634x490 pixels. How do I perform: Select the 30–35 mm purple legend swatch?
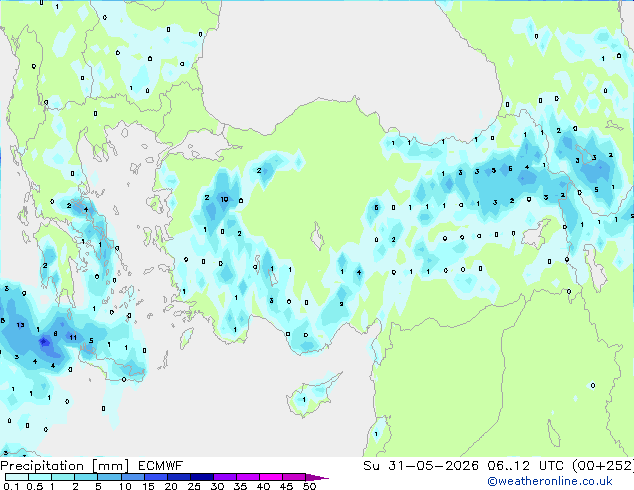point(224,477)
